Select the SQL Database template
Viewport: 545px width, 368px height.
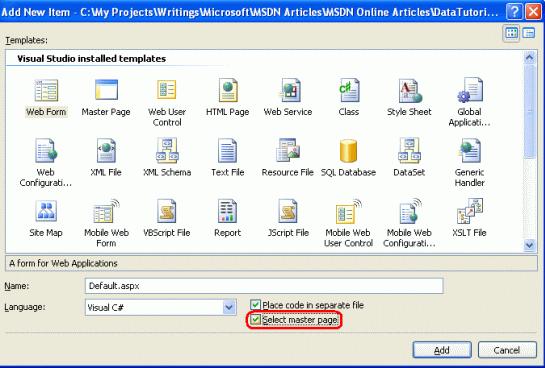click(348, 158)
